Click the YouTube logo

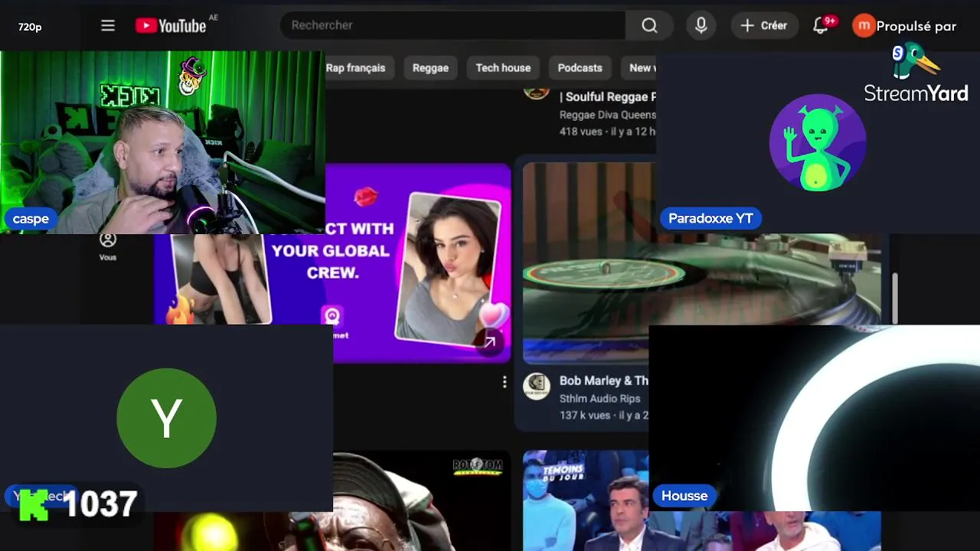(171, 26)
